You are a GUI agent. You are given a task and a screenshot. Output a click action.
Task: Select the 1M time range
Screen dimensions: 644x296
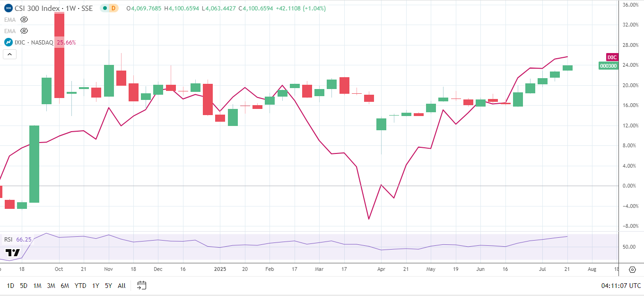37,286
